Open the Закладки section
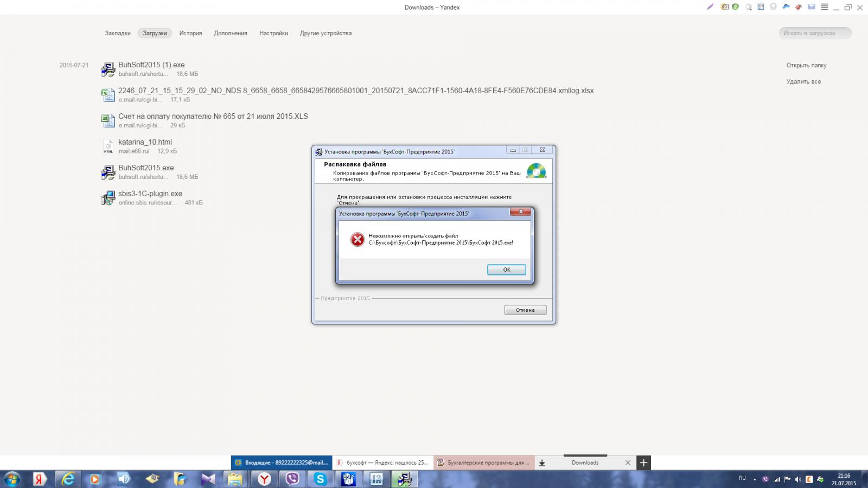This screenshot has width=868, height=488. [118, 33]
